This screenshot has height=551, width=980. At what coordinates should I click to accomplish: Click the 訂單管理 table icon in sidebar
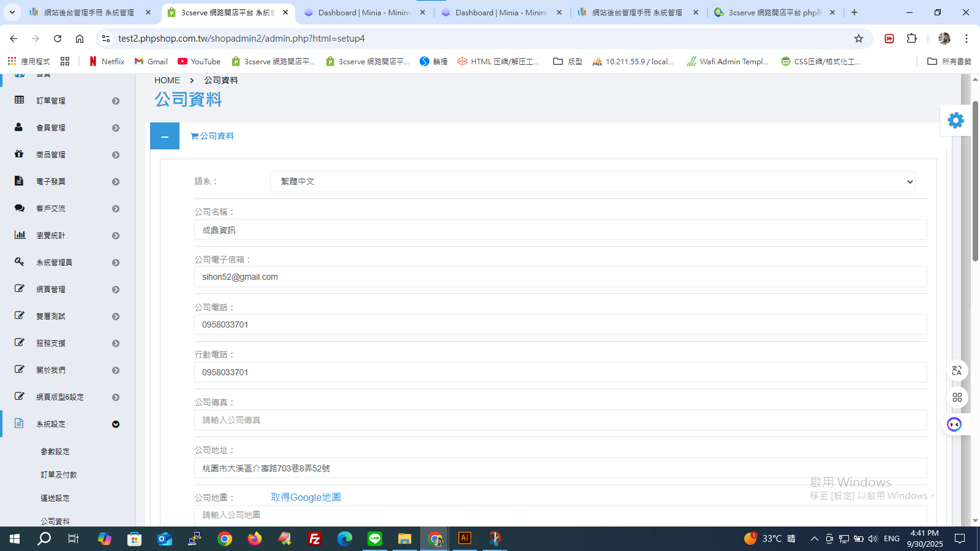tap(20, 100)
